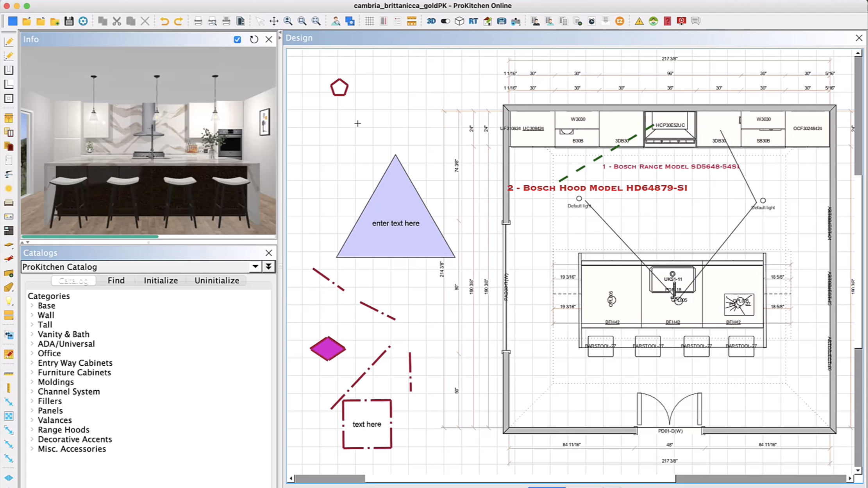Image resolution: width=868 pixels, height=488 pixels.
Task: Click the zoom in magnifier icon
Action: tap(288, 21)
